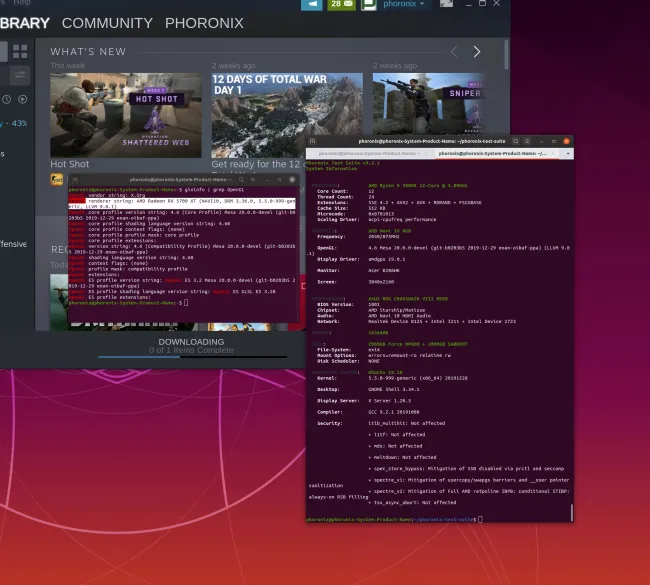Click the phoronix profile avatar icon
650x585 pixels.
tap(368, 5)
